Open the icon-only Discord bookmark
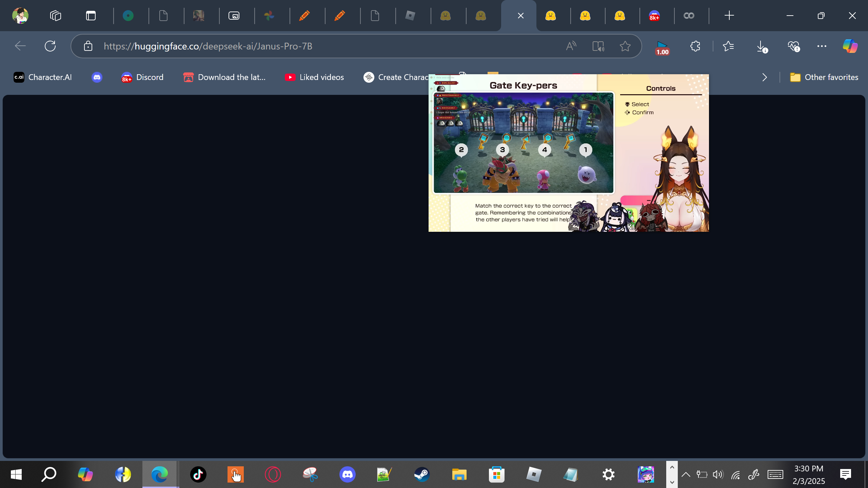 point(97,77)
